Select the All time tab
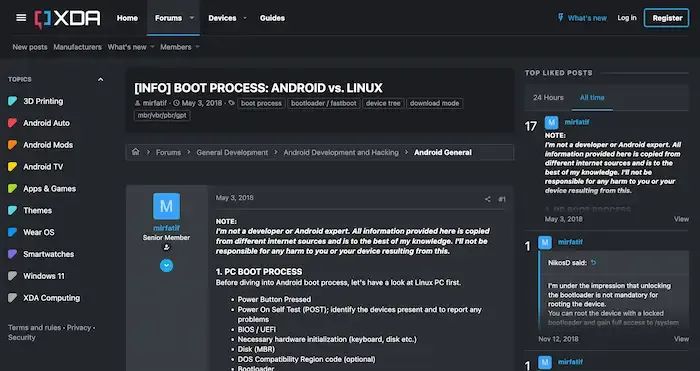The width and height of the screenshot is (700, 371). coord(592,97)
